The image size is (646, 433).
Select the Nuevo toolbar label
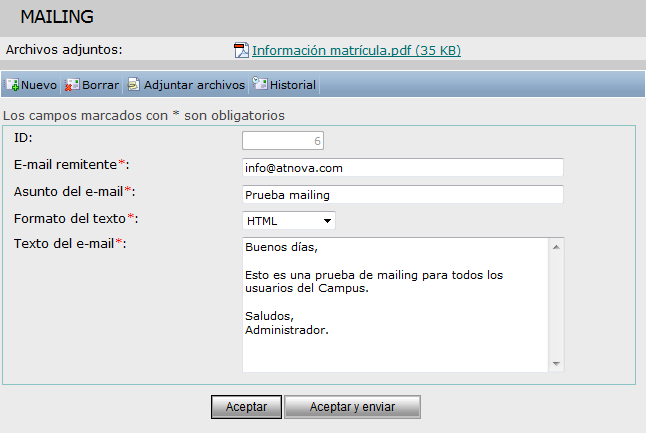pos(39,85)
